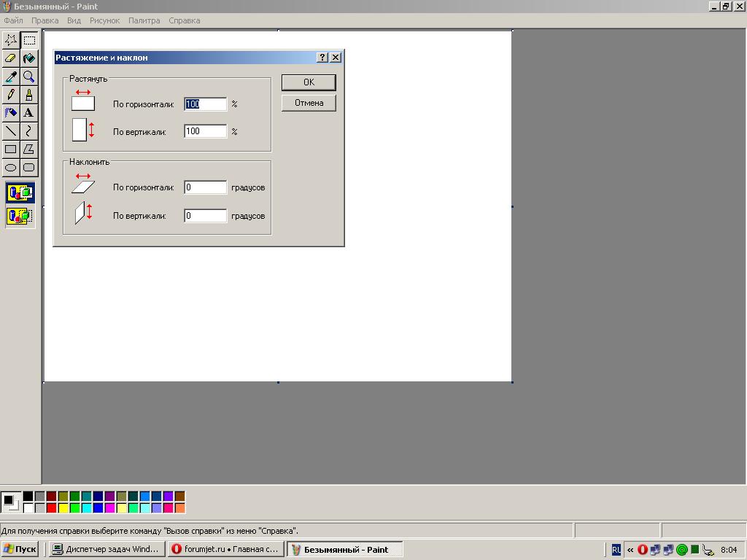The image size is (747, 560).
Task: Activate the Magnifier tool
Action: click(28, 77)
